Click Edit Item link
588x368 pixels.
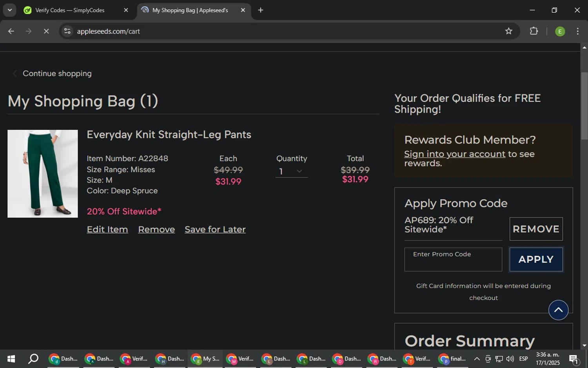107,229
